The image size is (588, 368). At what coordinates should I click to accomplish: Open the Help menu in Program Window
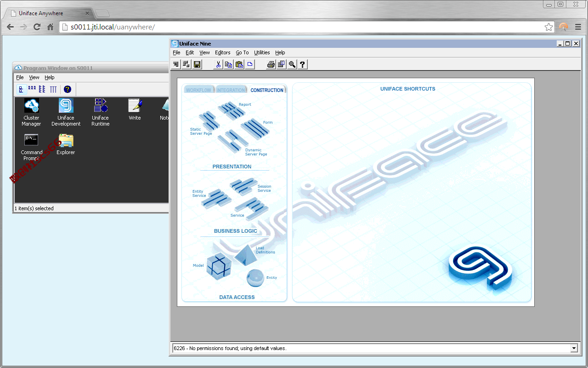[x=50, y=77]
